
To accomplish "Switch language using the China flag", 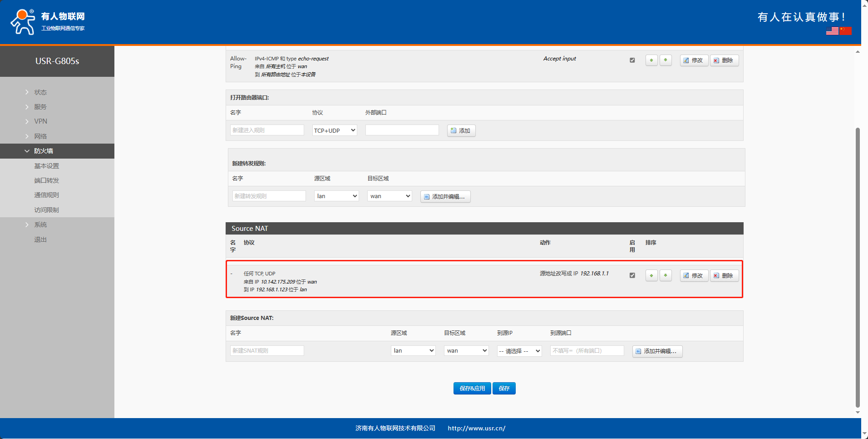I will coord(845,31).
